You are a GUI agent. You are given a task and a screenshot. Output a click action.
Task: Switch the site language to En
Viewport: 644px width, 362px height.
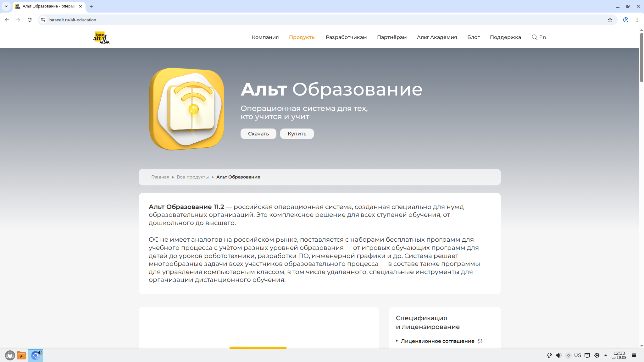click(x=543, y=37)
